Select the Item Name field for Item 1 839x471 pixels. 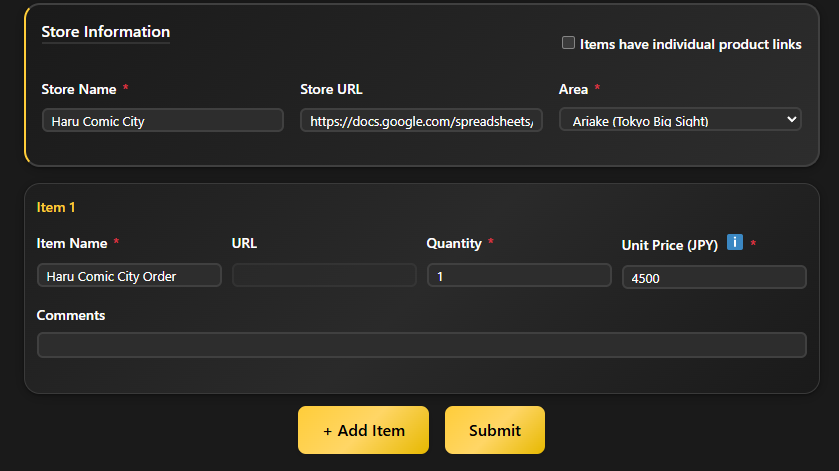tap(129, 275)
